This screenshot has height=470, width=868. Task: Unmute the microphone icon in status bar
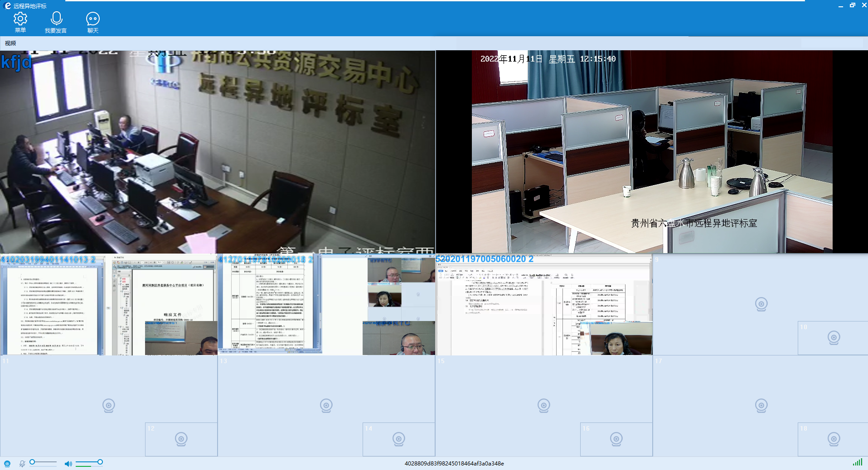point(22,464)
